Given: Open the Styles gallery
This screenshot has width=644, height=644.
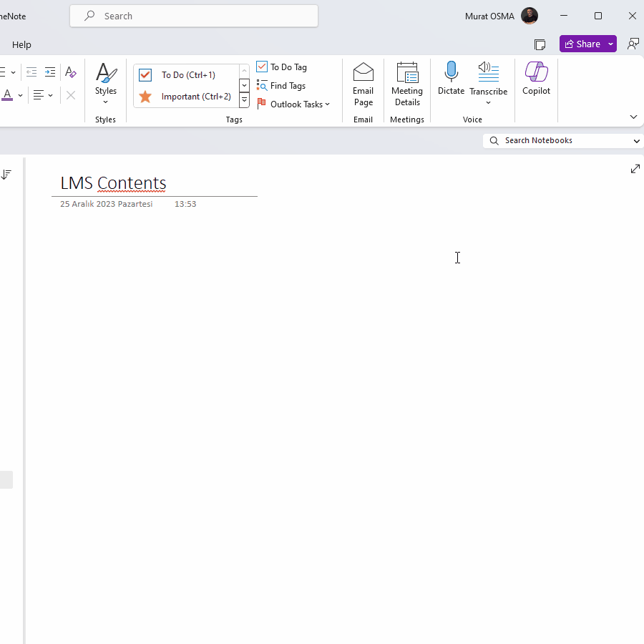Looking at the screenshot, I should pyautogui.click(x=106, y=84).
